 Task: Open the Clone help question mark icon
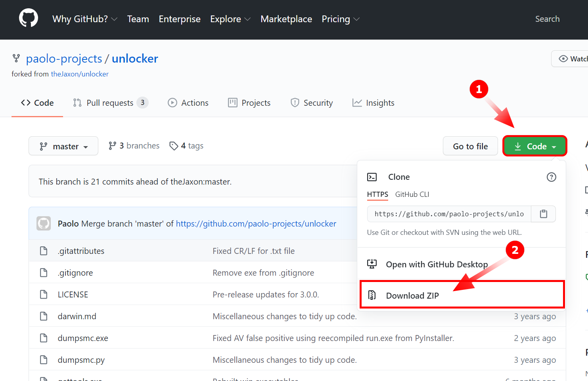551,177
